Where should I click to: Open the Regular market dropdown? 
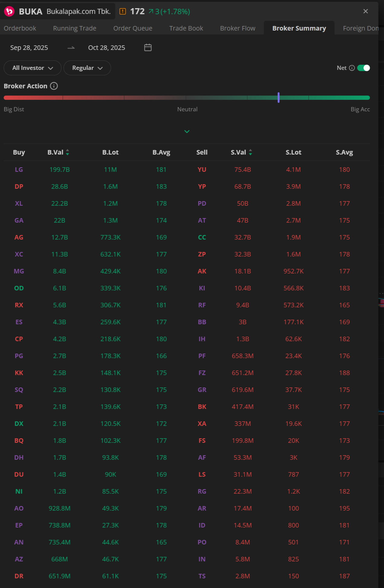click(x=87, y=68)
